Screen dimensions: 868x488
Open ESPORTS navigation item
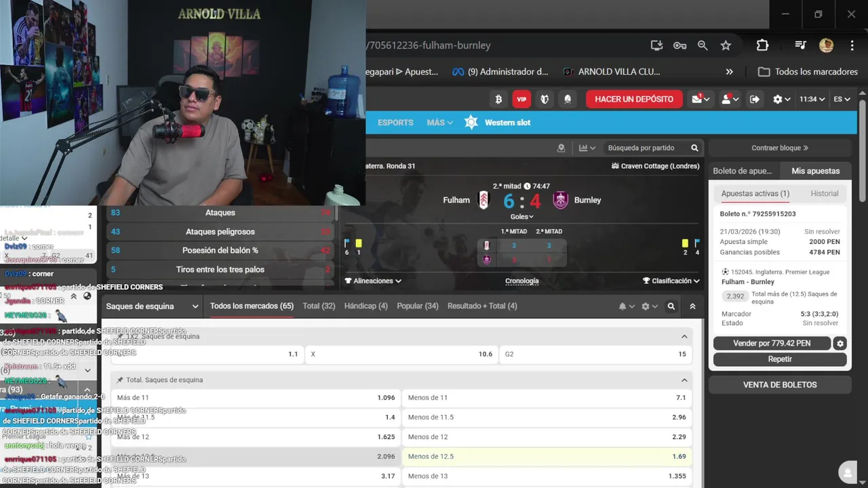tap(395, 123)
